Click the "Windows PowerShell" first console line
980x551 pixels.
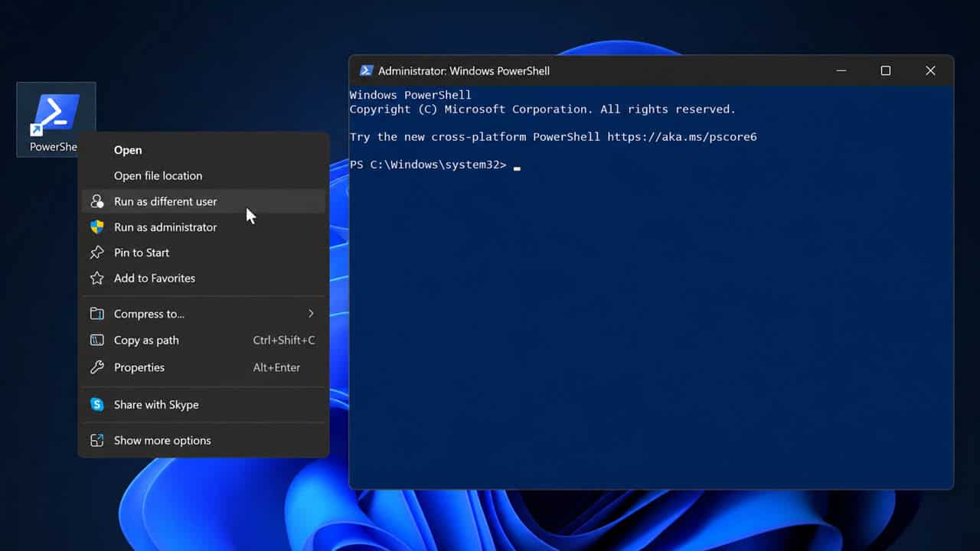tap(410, 95)
